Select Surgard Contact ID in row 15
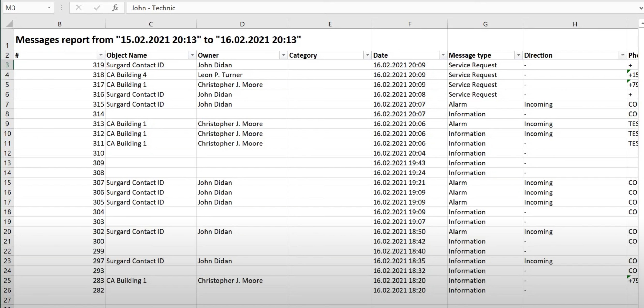 (x=151, y=183)
